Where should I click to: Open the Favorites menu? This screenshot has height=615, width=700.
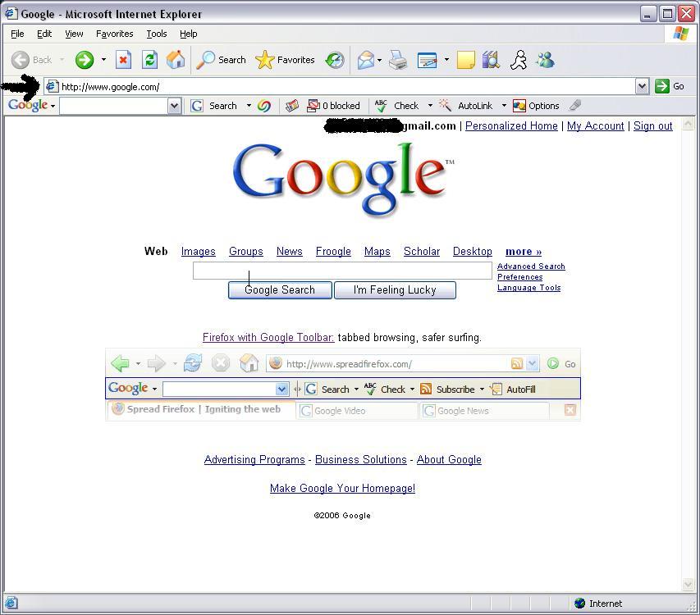pos(115,34)
